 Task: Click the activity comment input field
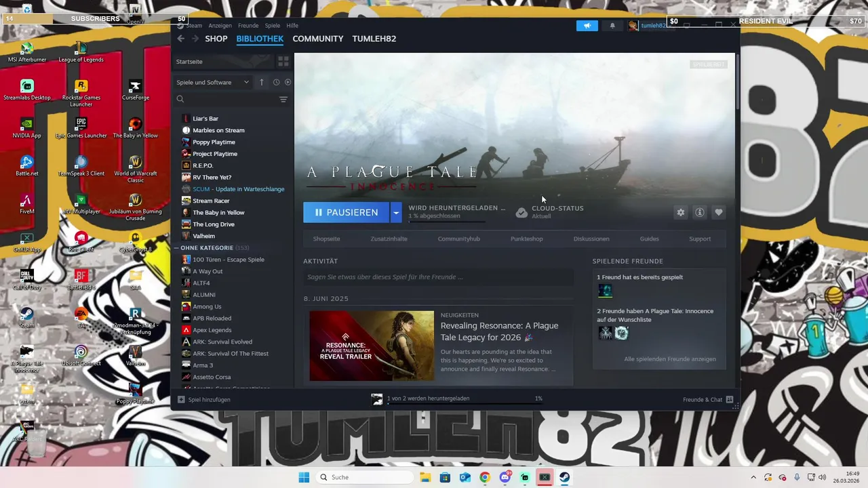click(438, 277)
